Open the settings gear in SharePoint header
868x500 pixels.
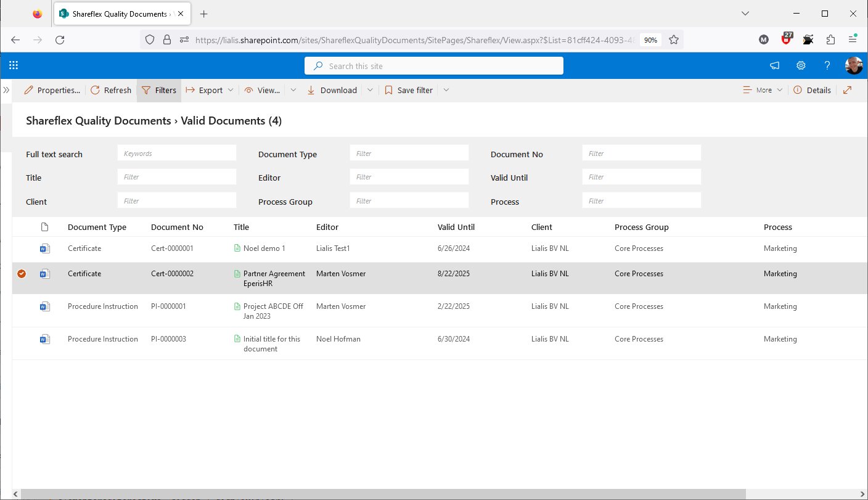801,65
